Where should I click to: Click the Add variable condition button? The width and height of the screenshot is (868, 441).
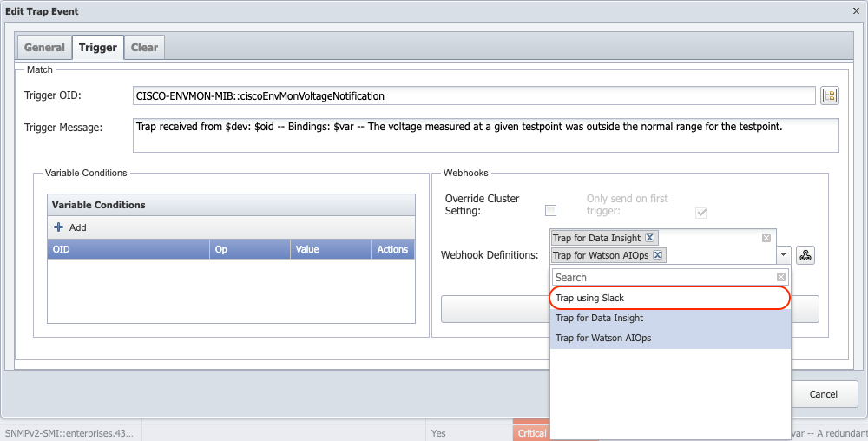(70, 227)
